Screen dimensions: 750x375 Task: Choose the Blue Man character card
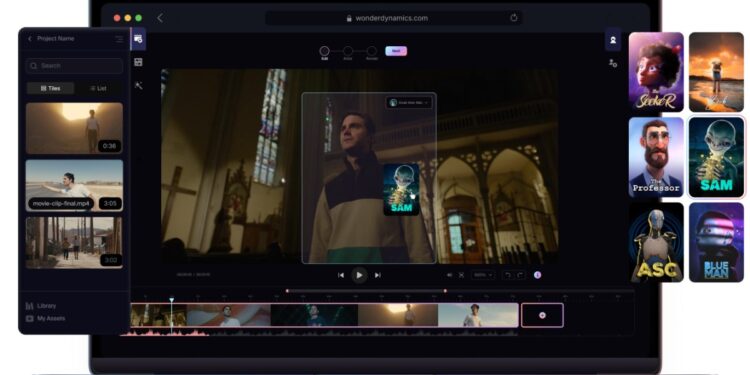(716, 242)
